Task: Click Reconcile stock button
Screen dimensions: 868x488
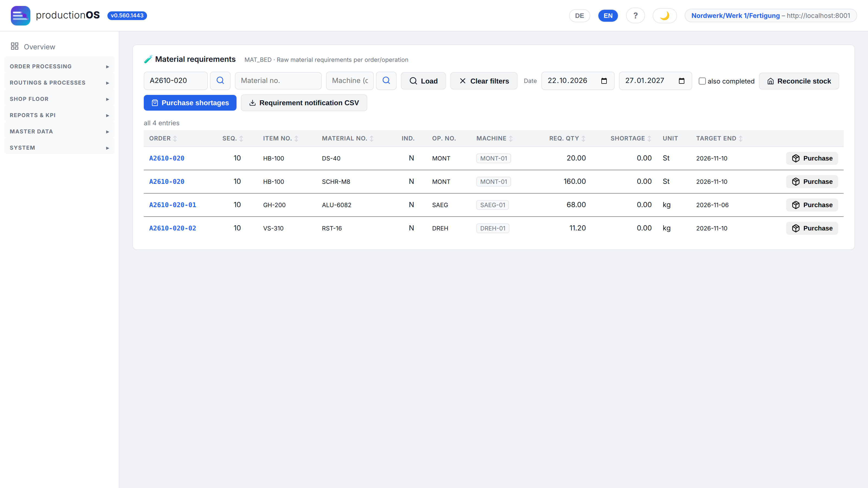Action: click(799, 81)
